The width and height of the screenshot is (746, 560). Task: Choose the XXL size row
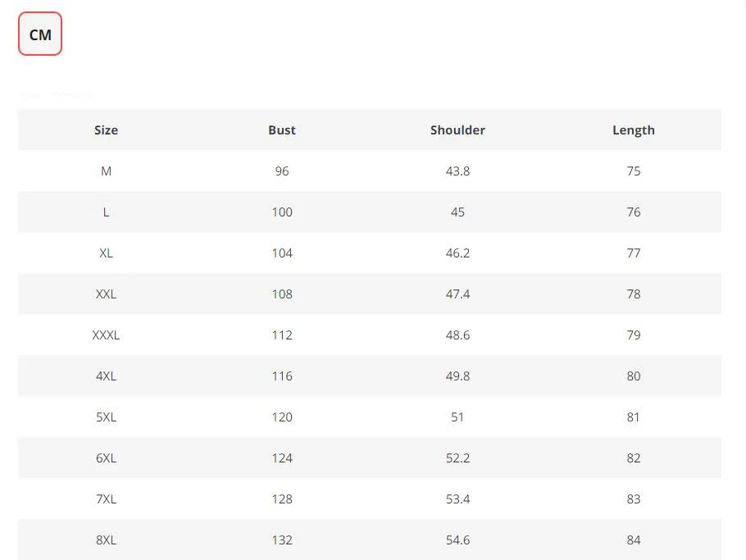tap(370, 294)
